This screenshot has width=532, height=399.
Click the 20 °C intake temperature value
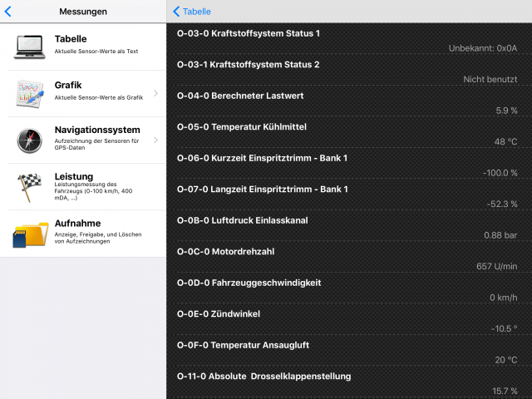[x=506, y=360]
